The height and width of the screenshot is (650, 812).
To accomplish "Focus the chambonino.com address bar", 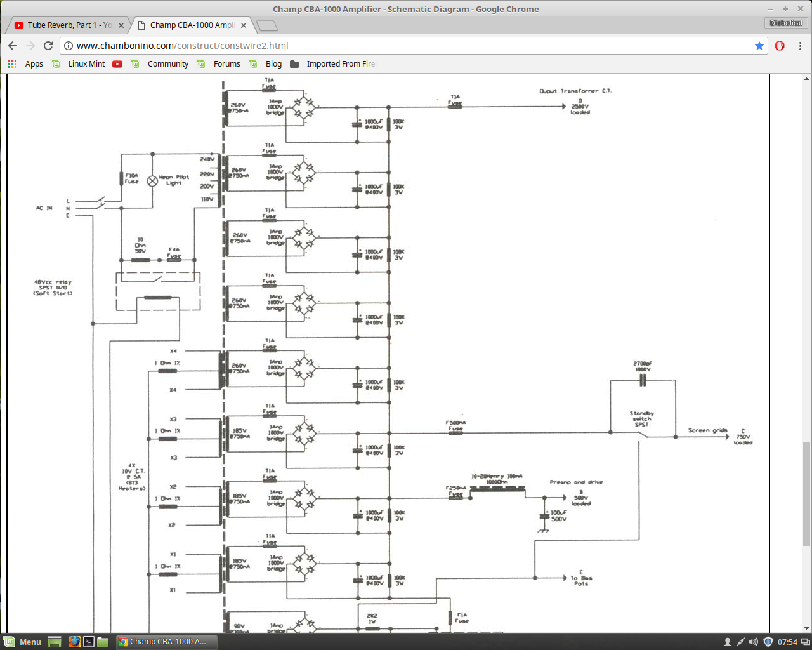I will (x=412, y=46).
